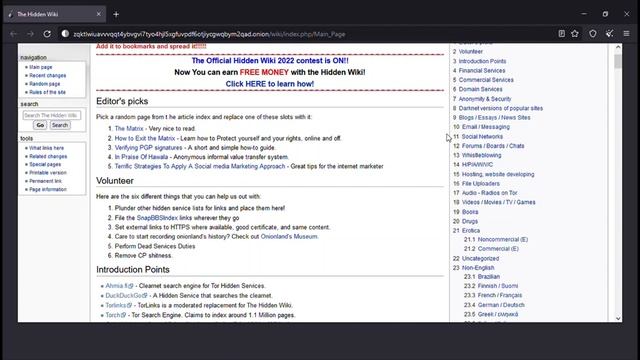Jump to Forums / Boards / Chats

pyautogui.click(x=493, y=146)
